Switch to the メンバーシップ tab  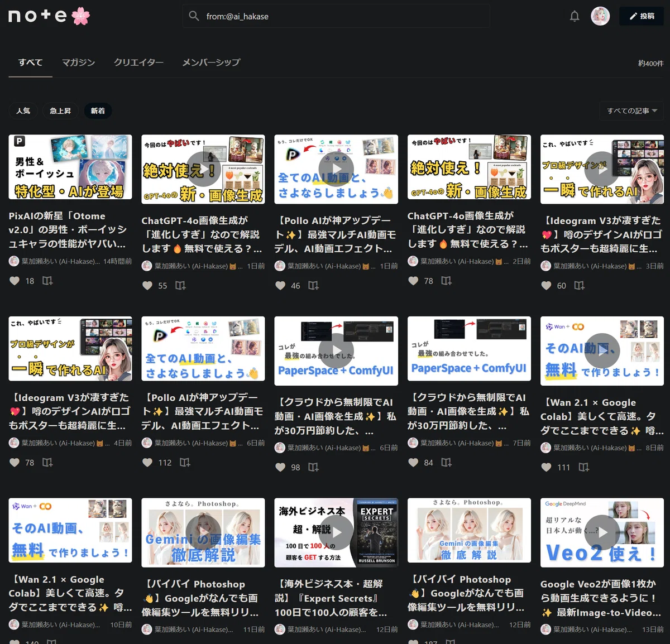click(211, 62)
